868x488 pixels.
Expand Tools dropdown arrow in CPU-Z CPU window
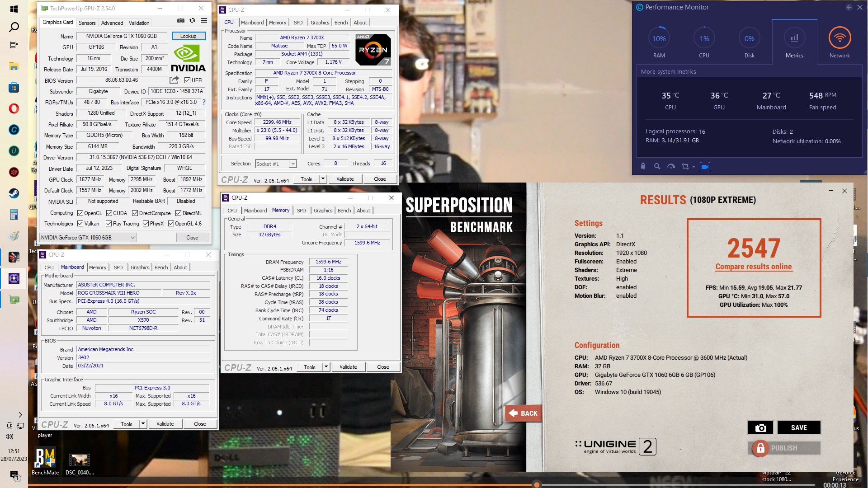[323, 179]
